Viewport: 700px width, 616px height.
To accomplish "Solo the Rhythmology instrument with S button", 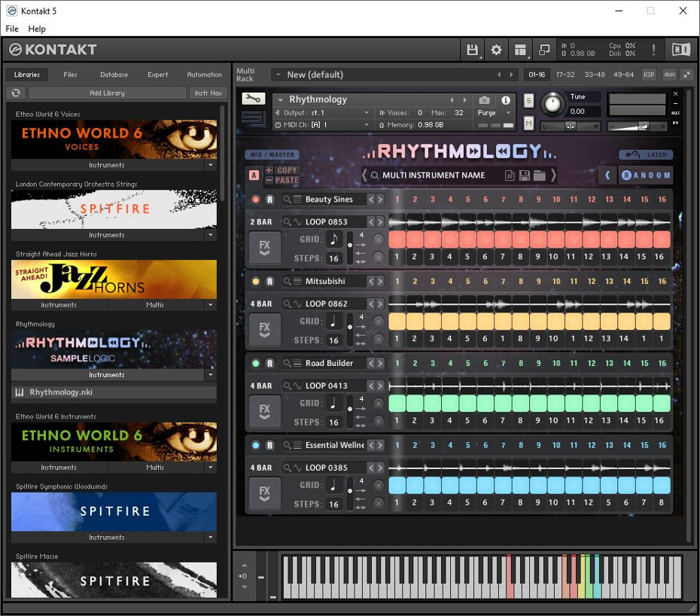I will 528,100.
